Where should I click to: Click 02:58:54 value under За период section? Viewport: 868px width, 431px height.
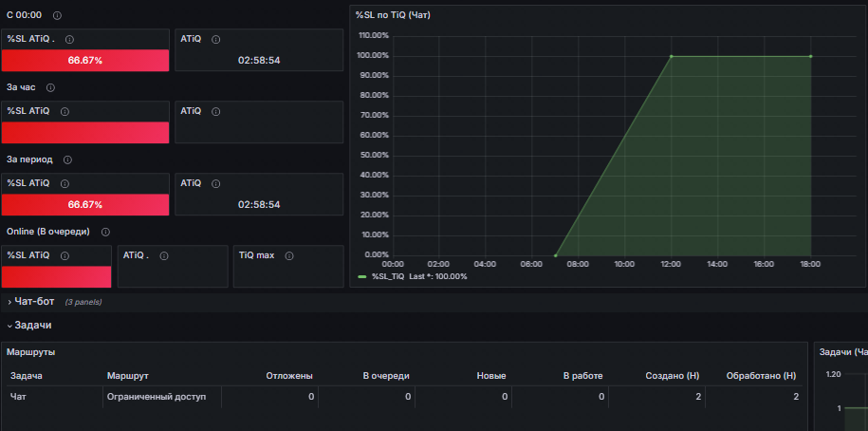[x=259, y=204]
